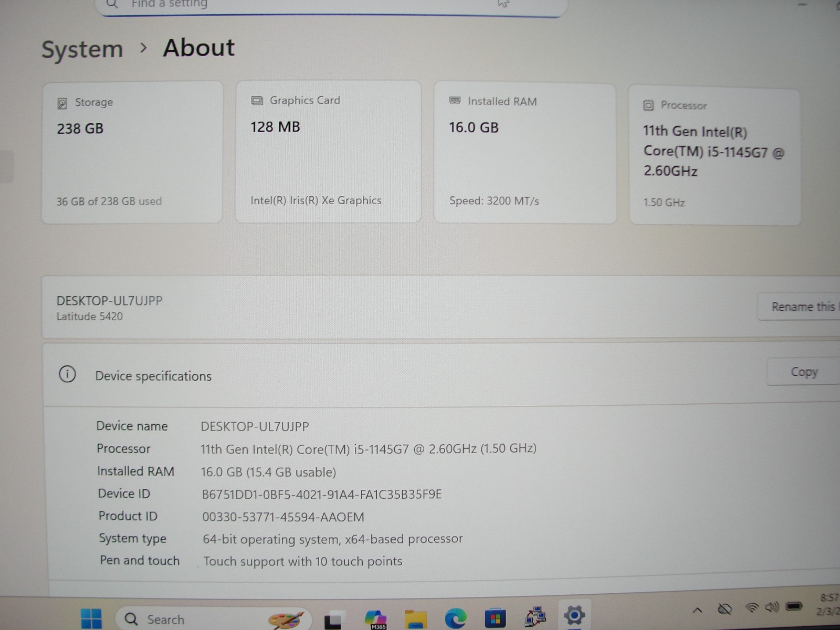Select the Device name value in specifications

click(x=255, y=426)
